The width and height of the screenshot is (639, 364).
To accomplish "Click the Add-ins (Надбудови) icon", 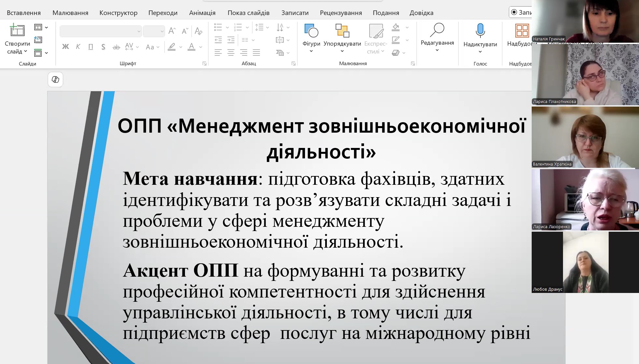I will tap(522, 31).
